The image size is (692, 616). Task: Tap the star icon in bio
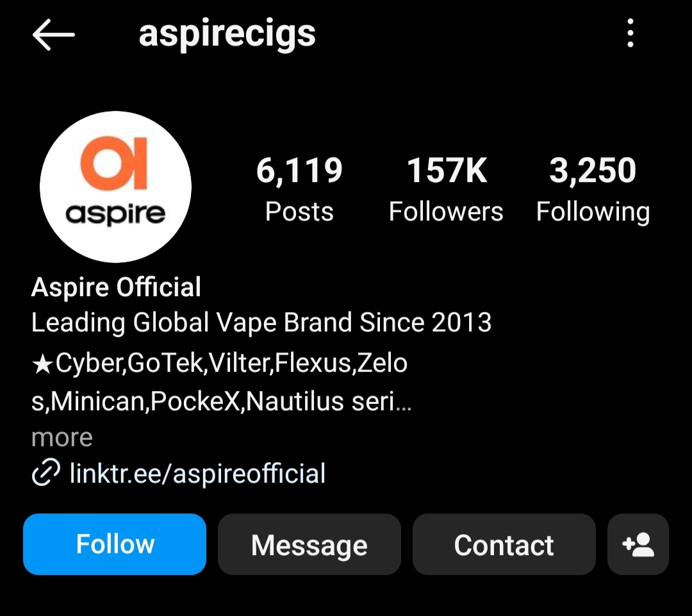click(x=42, y=365)
